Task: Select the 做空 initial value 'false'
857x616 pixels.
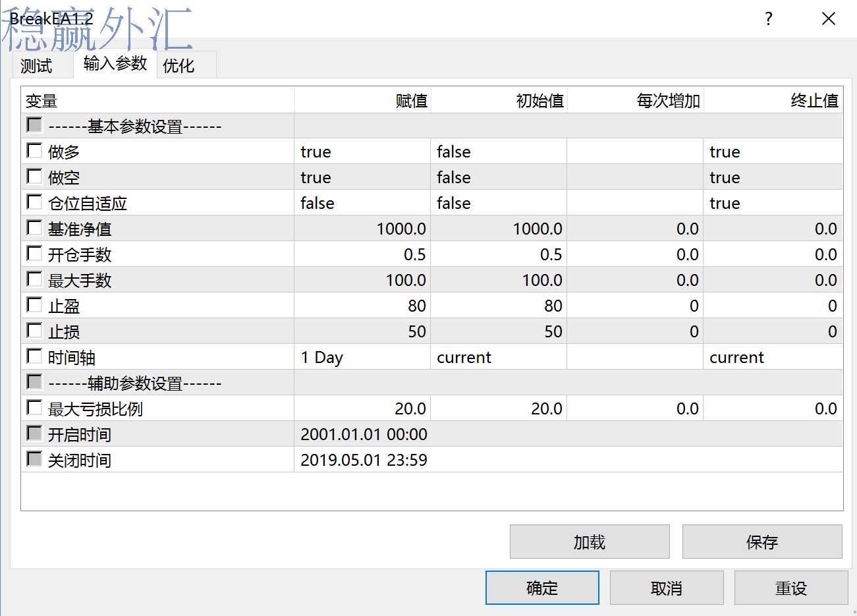Action: (499, 177)
